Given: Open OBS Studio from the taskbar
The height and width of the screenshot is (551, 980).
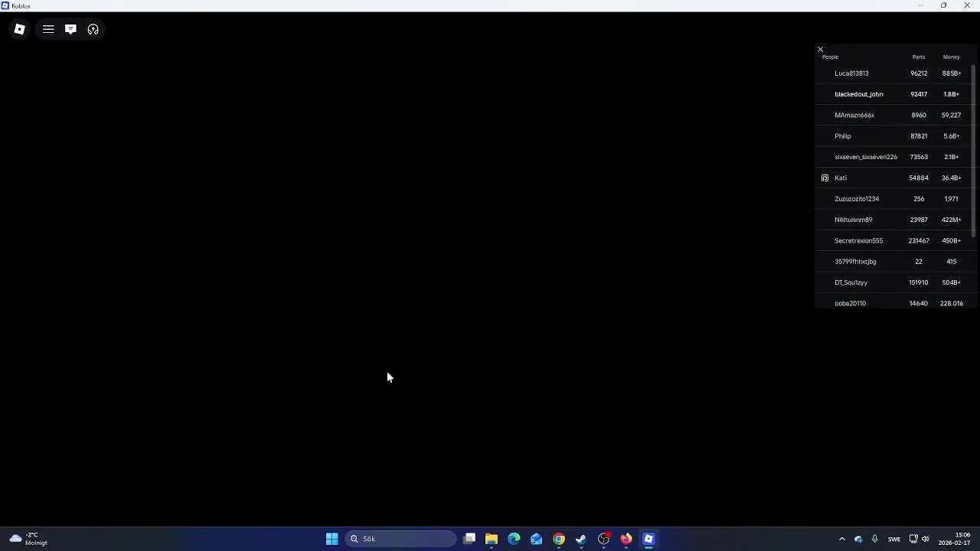Looking at the screenshot, I should 604,539.
